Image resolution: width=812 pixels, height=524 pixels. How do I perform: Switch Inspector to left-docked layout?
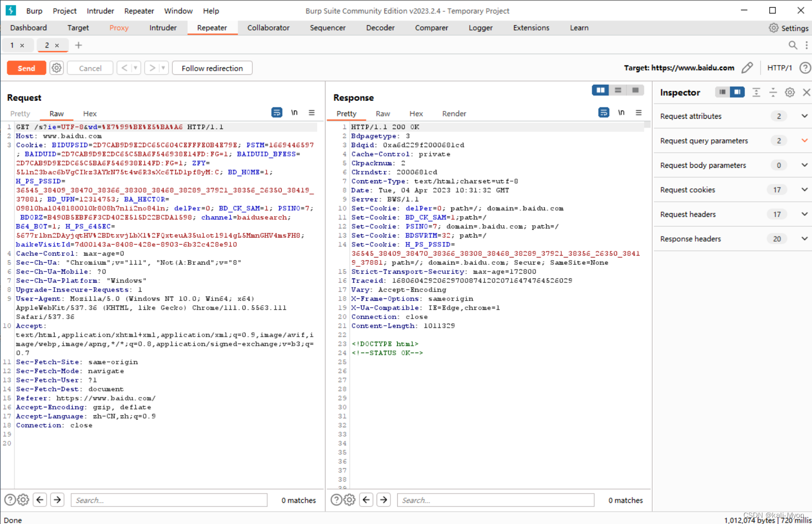tap(722, 92)
